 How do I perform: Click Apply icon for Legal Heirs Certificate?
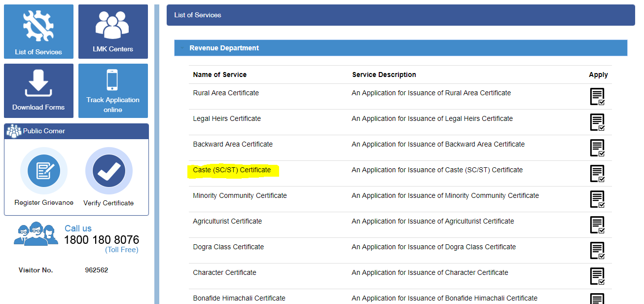click(598, 122)
